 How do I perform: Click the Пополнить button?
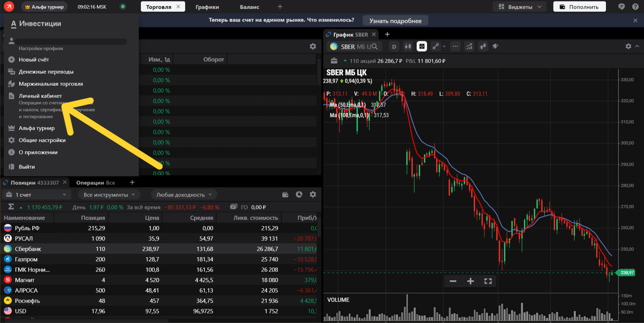[x=580, y=7]
